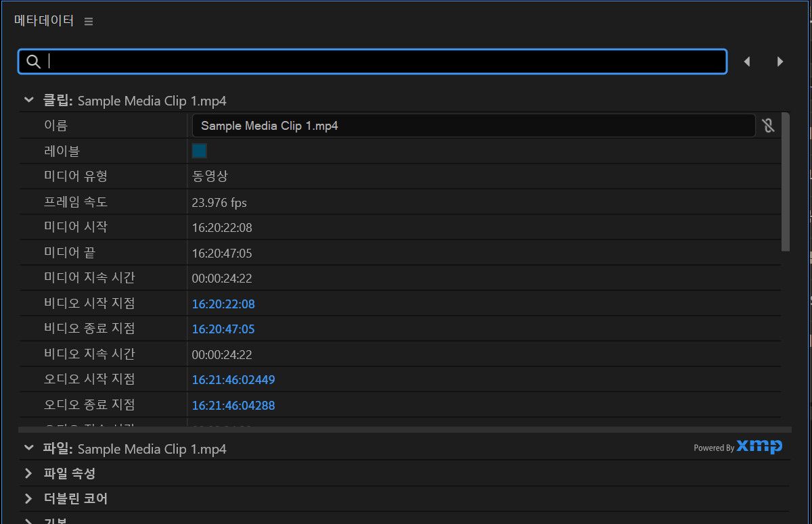This screenshot has width=812, height=524.
Task: Focus the metadata search field
Action: pyautogui.click(x=372, y=62)
